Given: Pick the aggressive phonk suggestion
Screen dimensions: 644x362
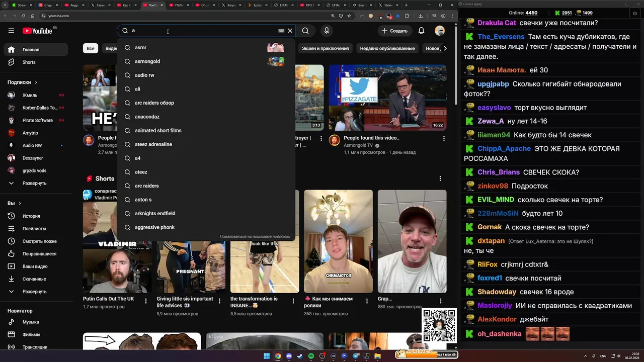Looking at the screenshot, I should click(x=206, y=227).
